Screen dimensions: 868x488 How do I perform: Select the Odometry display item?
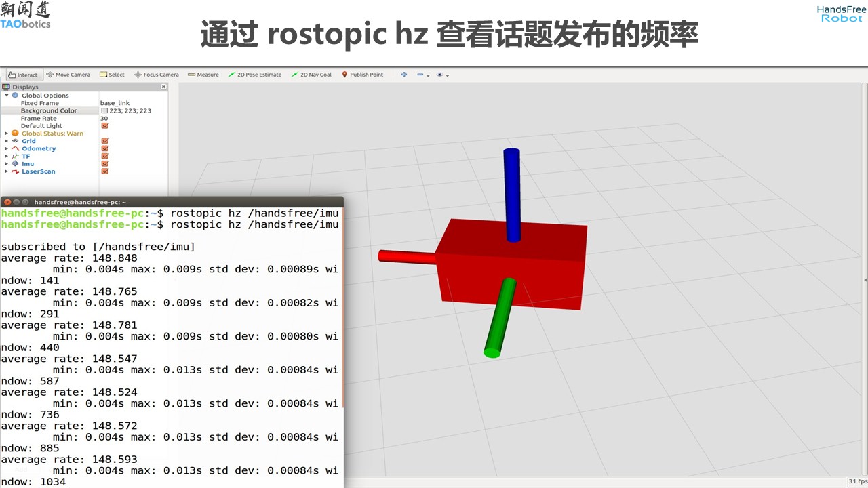[39, 148]
